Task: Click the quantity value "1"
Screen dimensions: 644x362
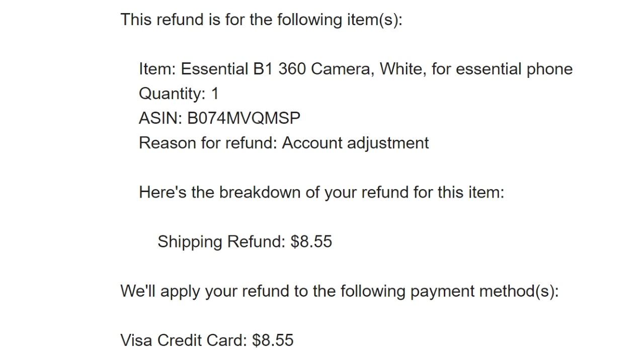Action: point(215,94)
